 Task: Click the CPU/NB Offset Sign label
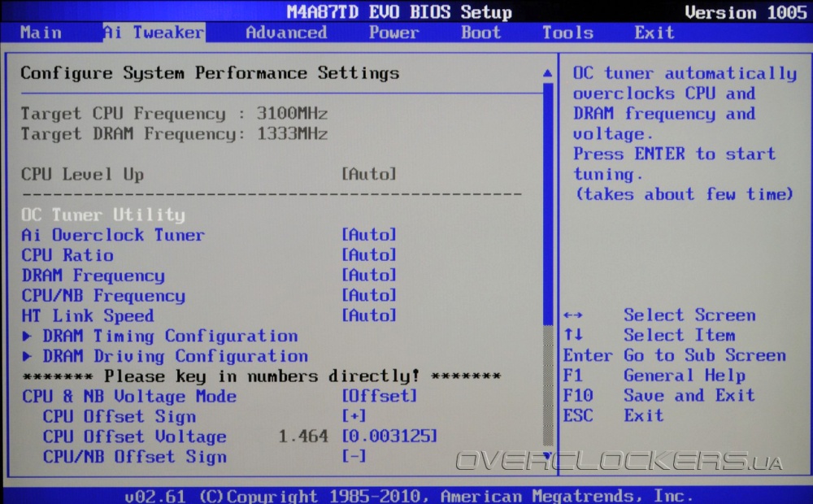click(x=134, y=457)
